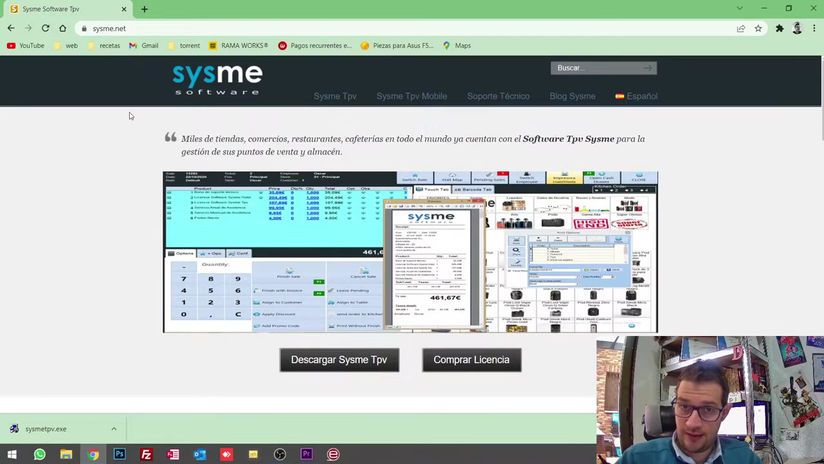Open the Maps bookmark

click(x=457, y=46)
